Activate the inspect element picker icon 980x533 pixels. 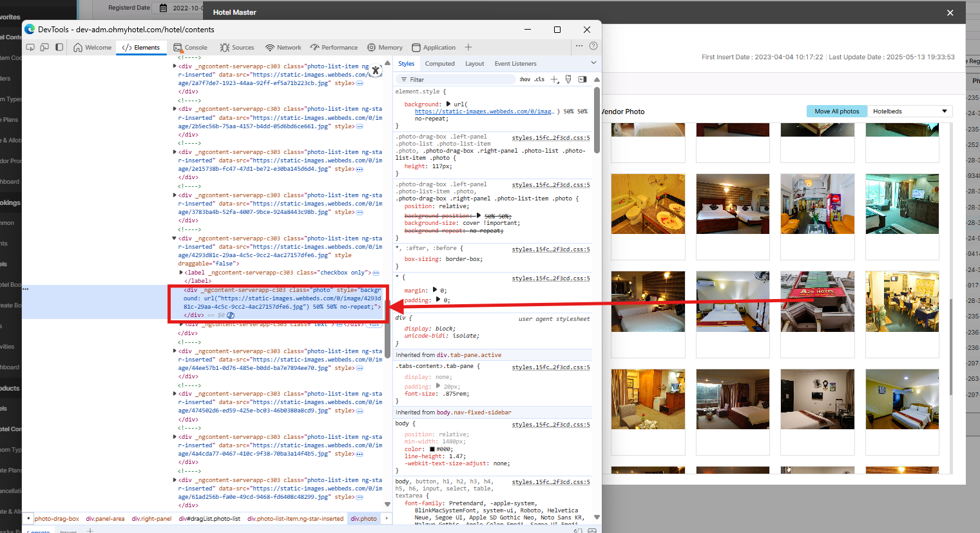coord(30,47)
